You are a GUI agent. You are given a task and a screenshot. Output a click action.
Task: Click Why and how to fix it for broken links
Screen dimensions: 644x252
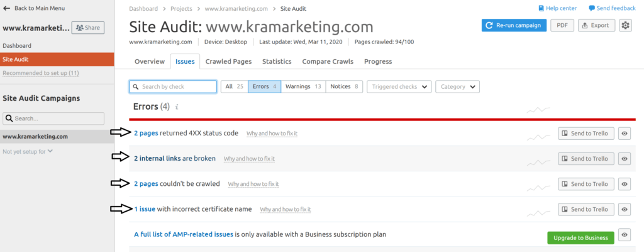tap(249, 159)
